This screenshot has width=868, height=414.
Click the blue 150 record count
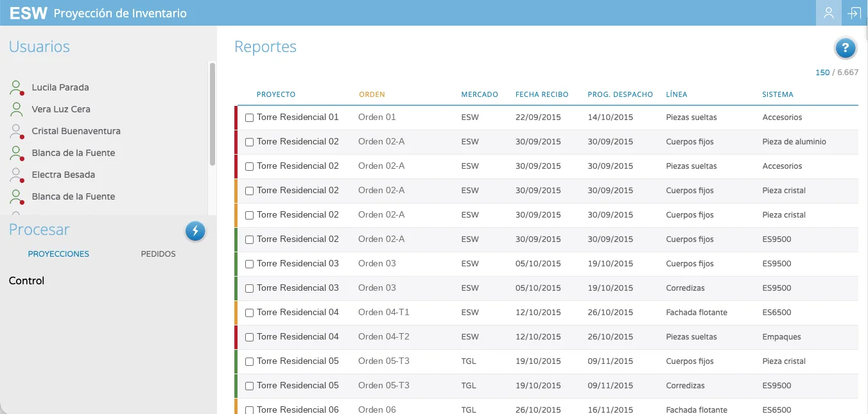pyautogui.click(x=822, y=73)
